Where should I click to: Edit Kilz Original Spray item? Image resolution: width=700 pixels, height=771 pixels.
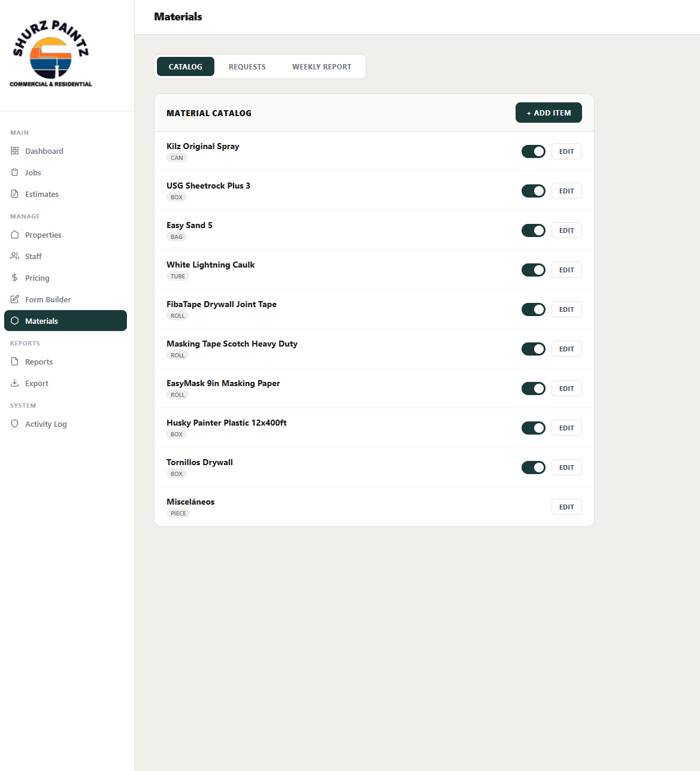point(566,151)
